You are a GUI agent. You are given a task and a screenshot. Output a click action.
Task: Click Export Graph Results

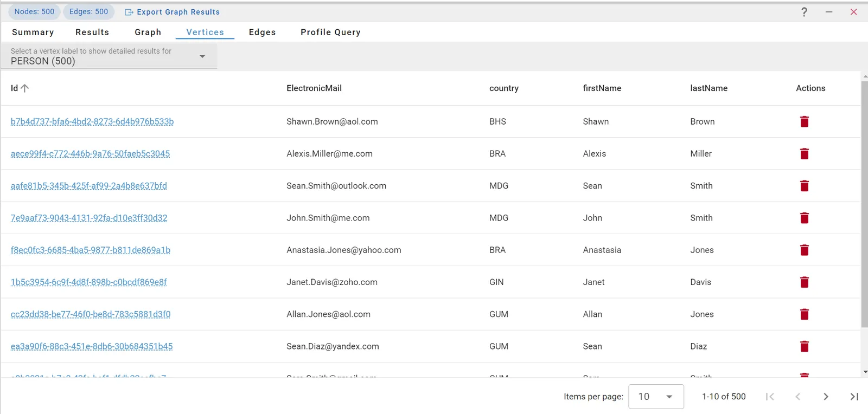coord(173,12)
